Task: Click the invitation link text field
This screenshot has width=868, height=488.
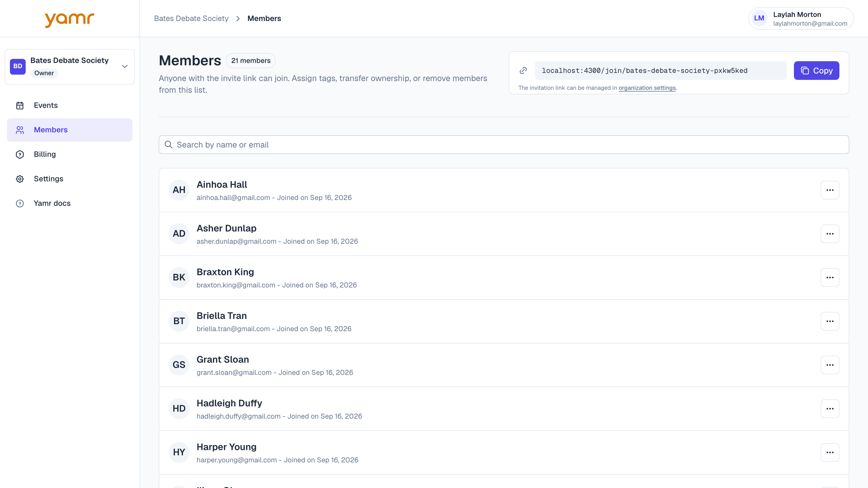Action: pos(660,70)
